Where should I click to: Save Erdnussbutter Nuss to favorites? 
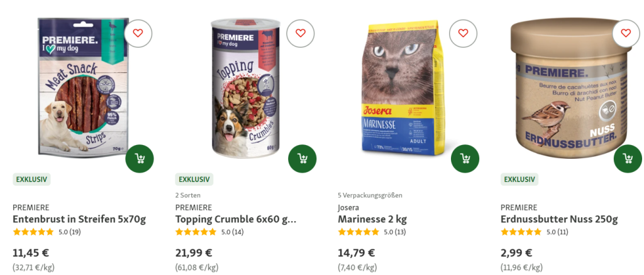click(x=626, y=33)
